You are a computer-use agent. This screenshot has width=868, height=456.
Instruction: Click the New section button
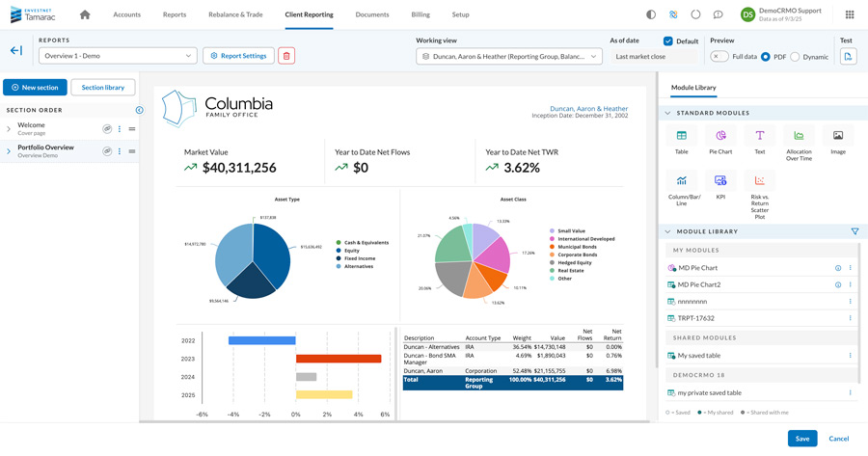(35, 88)
